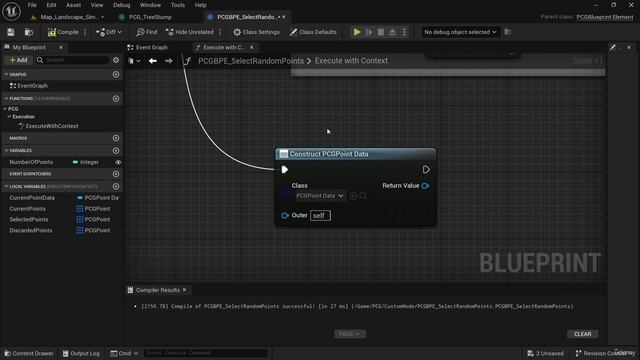
Task: Close the Execute with C... tab
Action: [252, 47]
